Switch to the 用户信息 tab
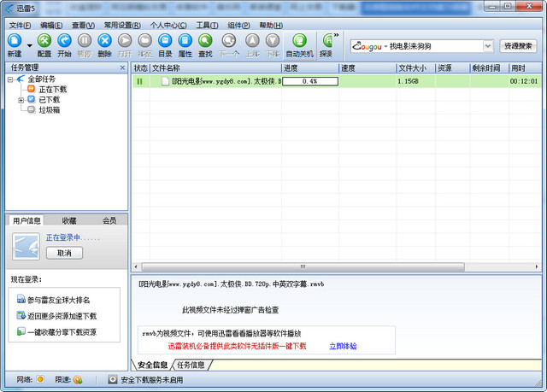Image resolution: width=547 pixels, height=392 pixels. point(26,220)
